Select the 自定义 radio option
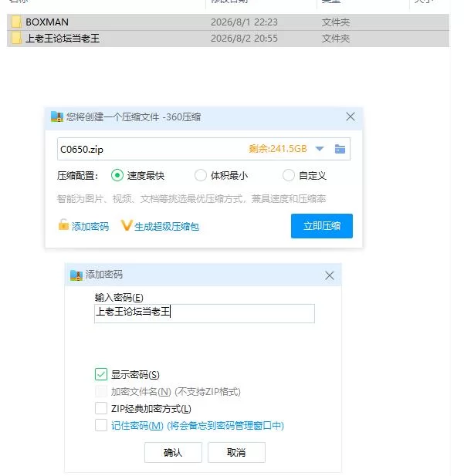Viewport: 464px width, 476px height. pos(289,175)
